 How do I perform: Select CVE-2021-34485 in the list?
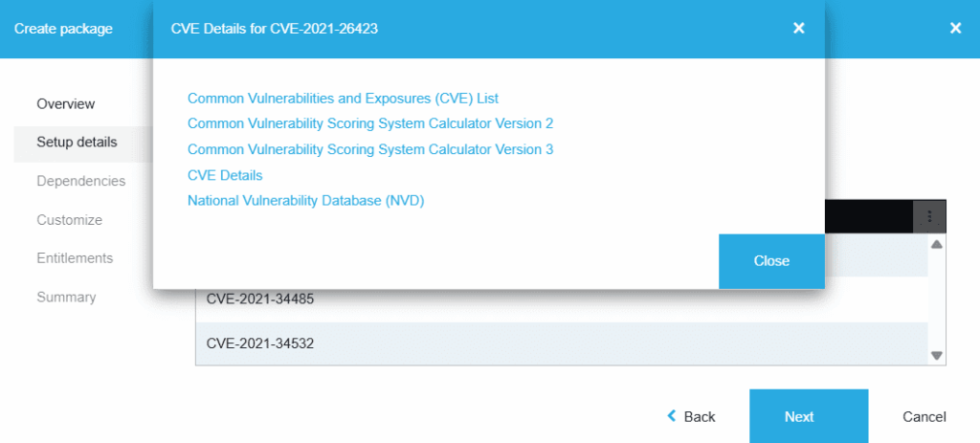(x=260, y=299)
